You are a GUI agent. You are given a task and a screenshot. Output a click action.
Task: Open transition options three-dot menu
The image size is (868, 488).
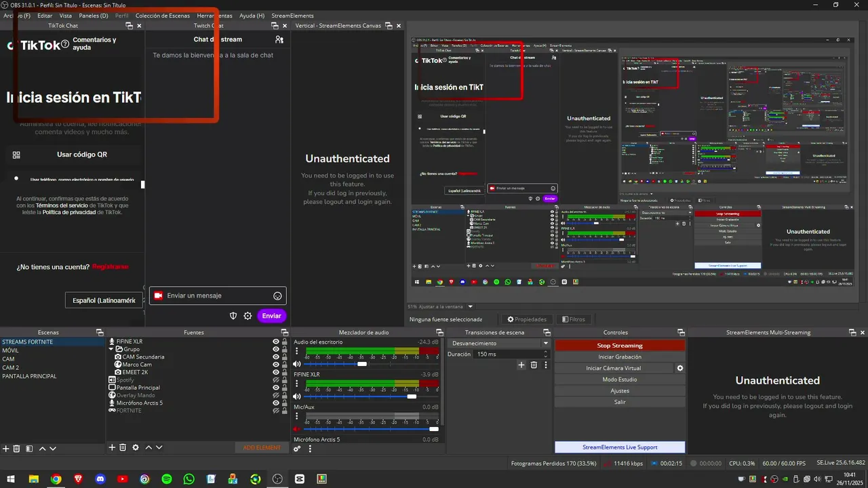click(x=545, y=365)
